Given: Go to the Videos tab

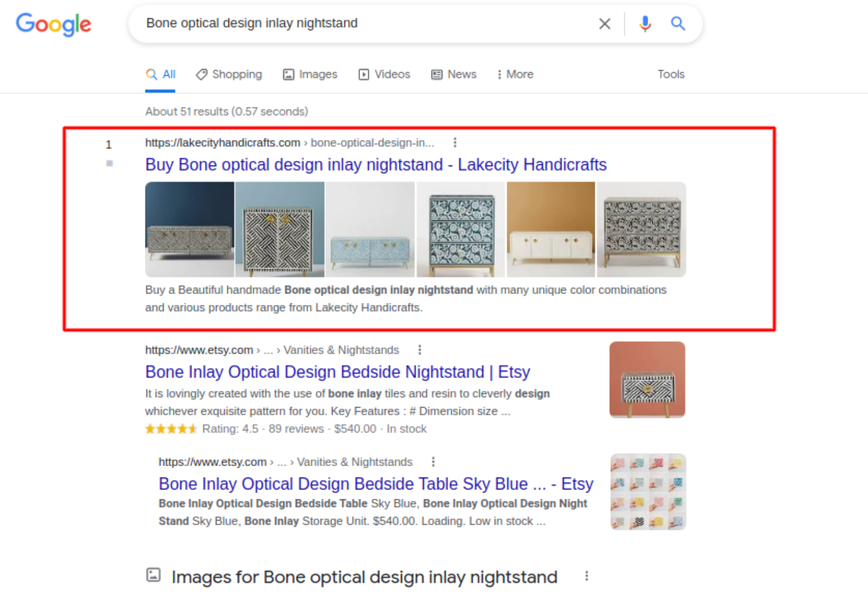Looking at the screenshot, I should 384,74.
